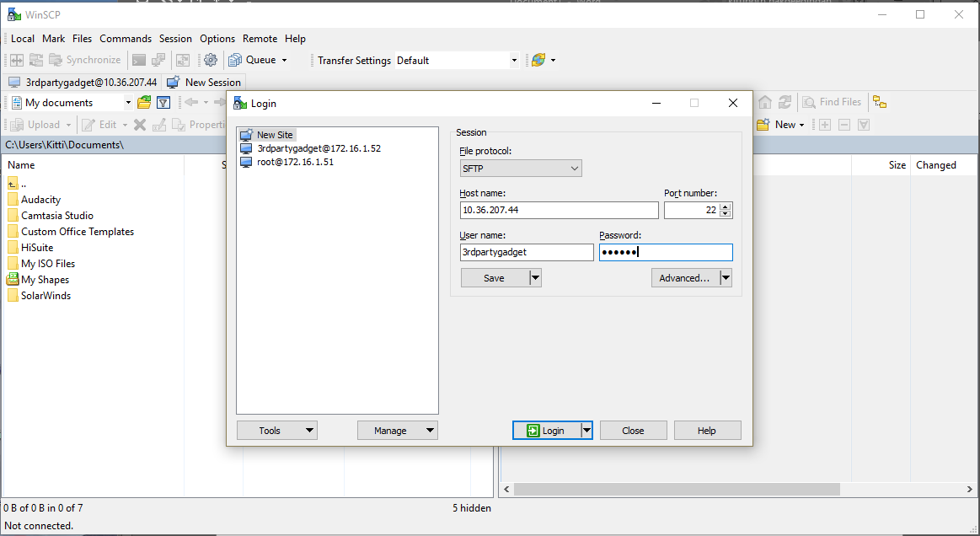980x536 pixels.
Task: Expand the Advanced button dropdown arrow
Action: 726,278
